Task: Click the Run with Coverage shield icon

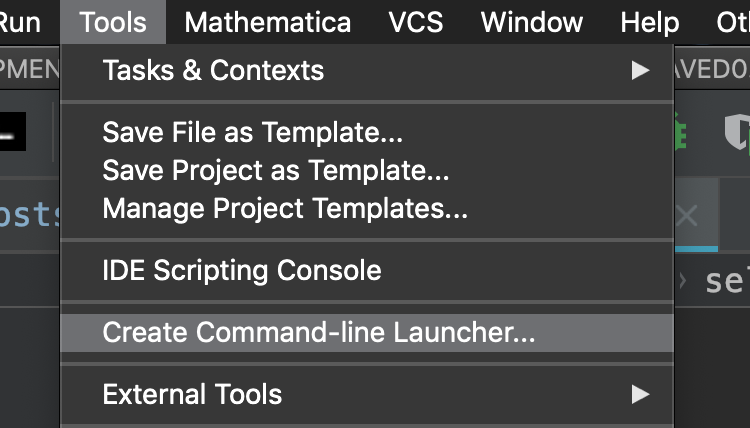Action: (737, 131)
